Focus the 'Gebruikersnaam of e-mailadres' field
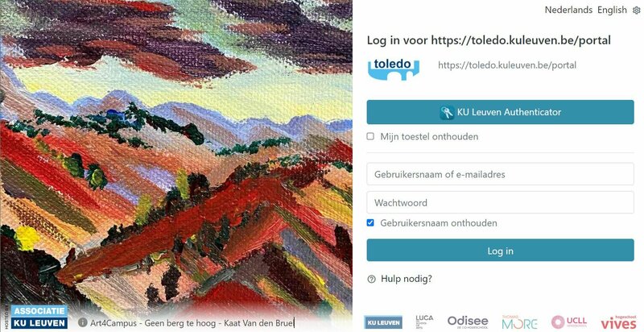The width and height of the screenshot is (644, 332). click(x=500, y=174)
